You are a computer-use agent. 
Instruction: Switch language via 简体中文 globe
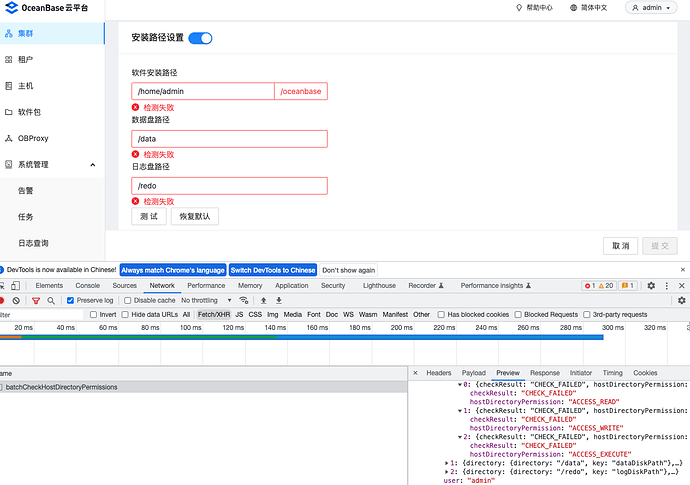[589, 7]
